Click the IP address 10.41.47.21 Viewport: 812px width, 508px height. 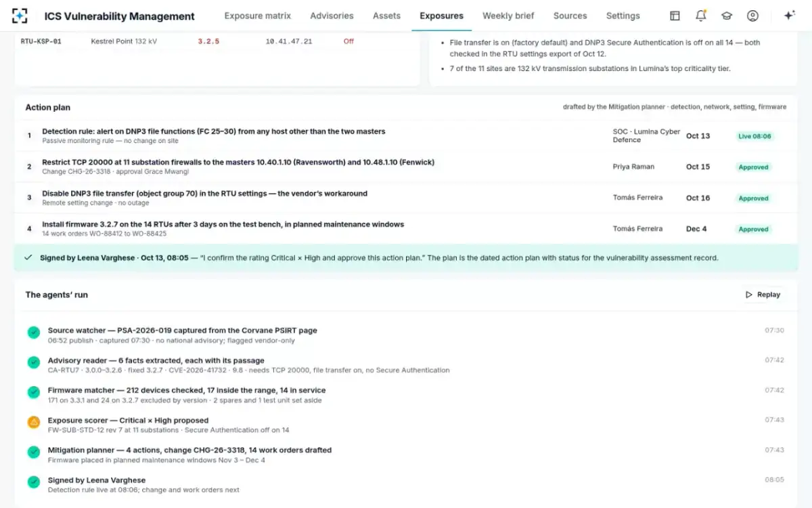point(289,41)
